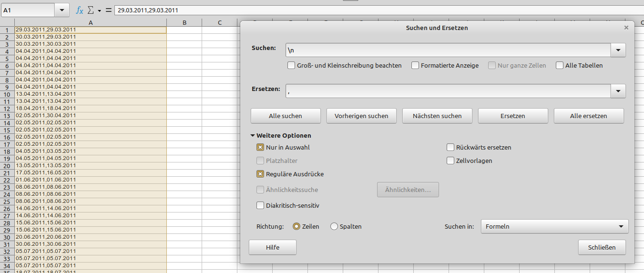Toggle Formatierte Anzeige checkbox

pos(415,66)
